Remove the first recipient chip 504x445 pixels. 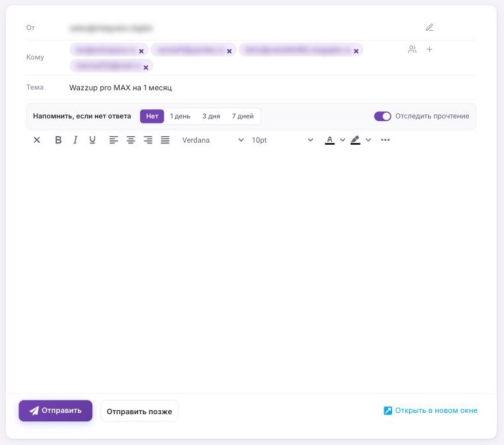pyautogui.click(x=141, y=51)
